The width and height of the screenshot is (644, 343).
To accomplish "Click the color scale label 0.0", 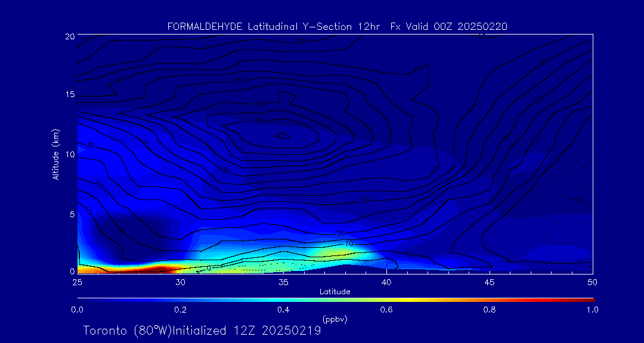I will point(77,310).
